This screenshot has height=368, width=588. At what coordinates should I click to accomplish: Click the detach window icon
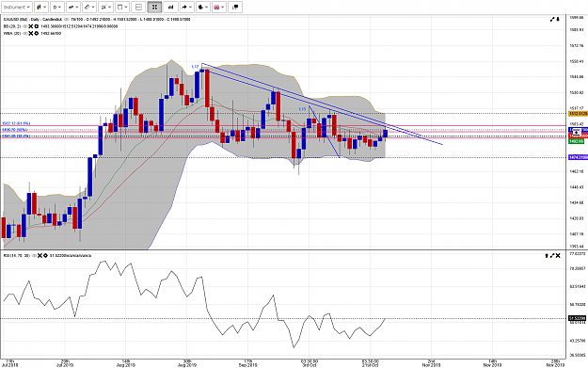click(x=235, y=8)
